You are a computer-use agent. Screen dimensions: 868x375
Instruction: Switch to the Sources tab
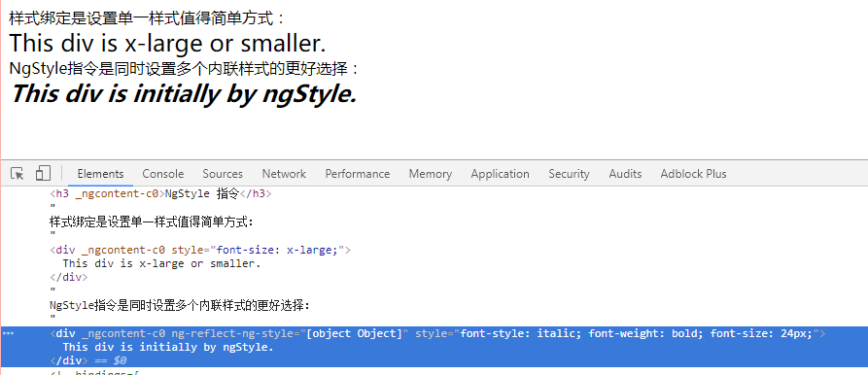click(223, 174)
